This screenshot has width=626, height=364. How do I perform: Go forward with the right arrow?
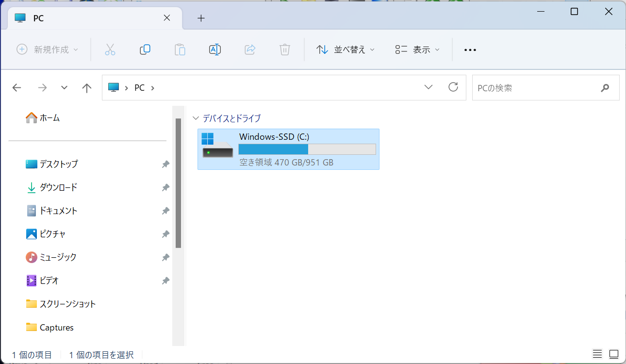point(42,88)
